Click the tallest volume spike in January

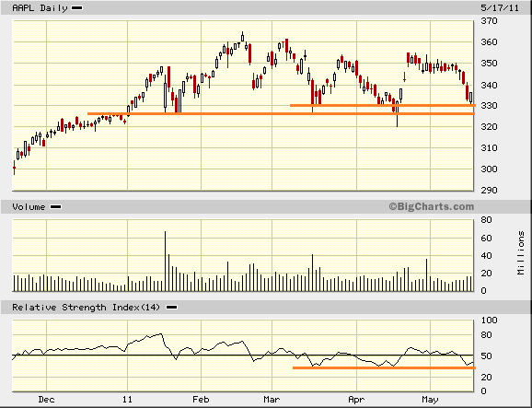[x=166, y=261]
